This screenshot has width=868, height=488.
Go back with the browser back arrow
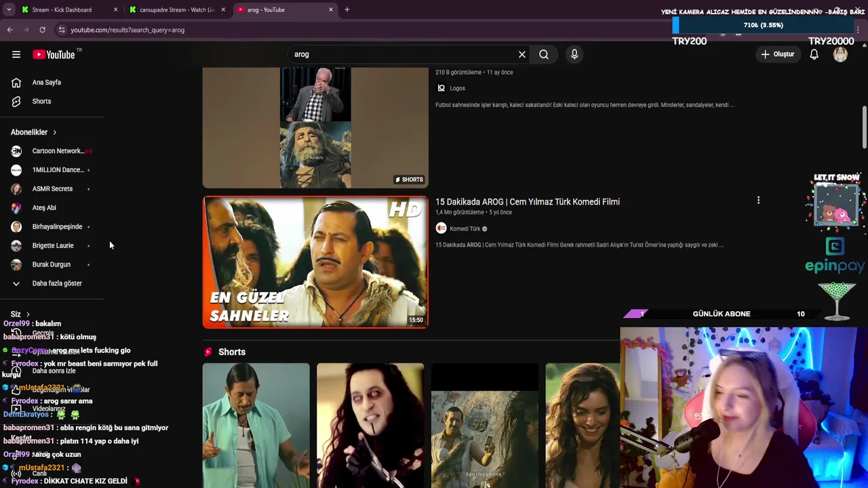point(9,30)
